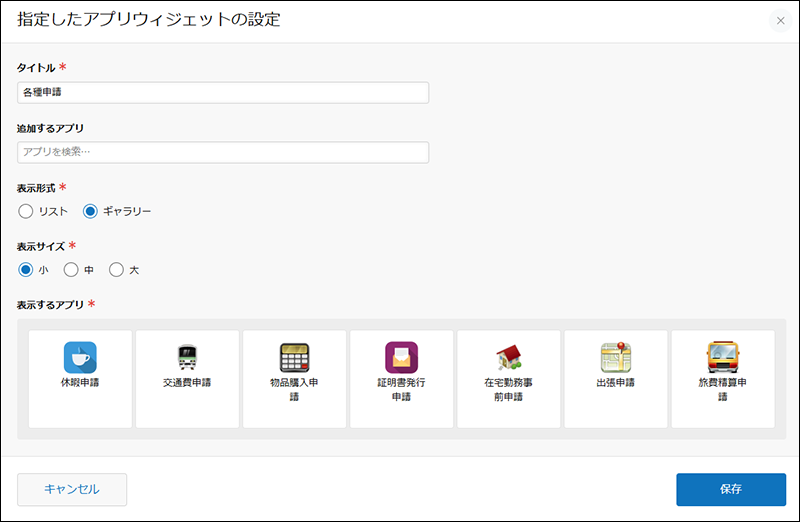The height and width of the screenshot is (522, 800).
Task: Click the 休暇申請 app label text
Action: coord(80,383)
